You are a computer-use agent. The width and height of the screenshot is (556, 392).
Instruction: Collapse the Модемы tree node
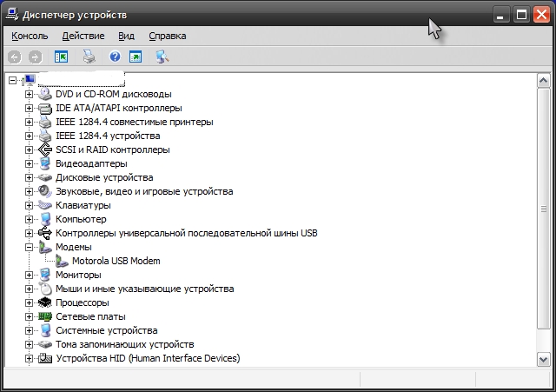[29, 247]
